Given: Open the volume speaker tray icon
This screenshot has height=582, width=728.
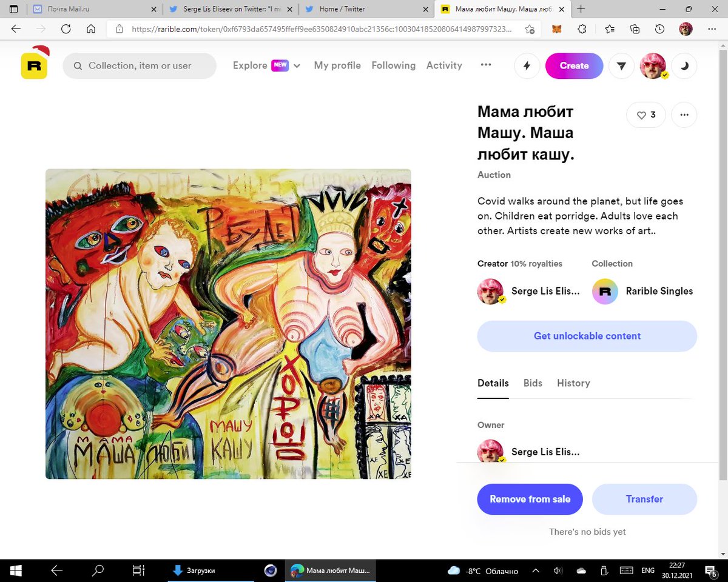Looking at the screenshot, I should click(558, 570).
